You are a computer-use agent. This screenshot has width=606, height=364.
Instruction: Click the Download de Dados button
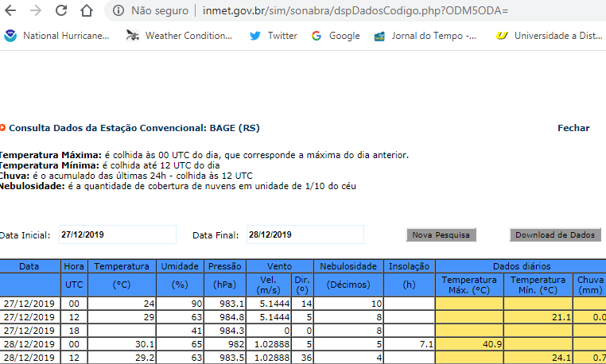coord(555,235)
